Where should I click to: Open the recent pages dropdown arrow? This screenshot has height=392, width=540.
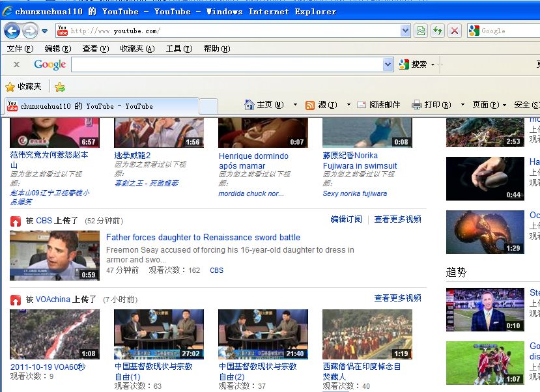[x=44, y=31]
